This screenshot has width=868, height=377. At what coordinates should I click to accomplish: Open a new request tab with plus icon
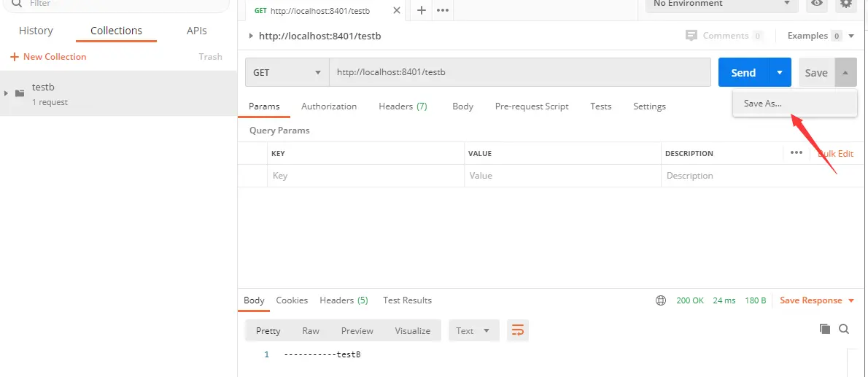click(422, 10)
